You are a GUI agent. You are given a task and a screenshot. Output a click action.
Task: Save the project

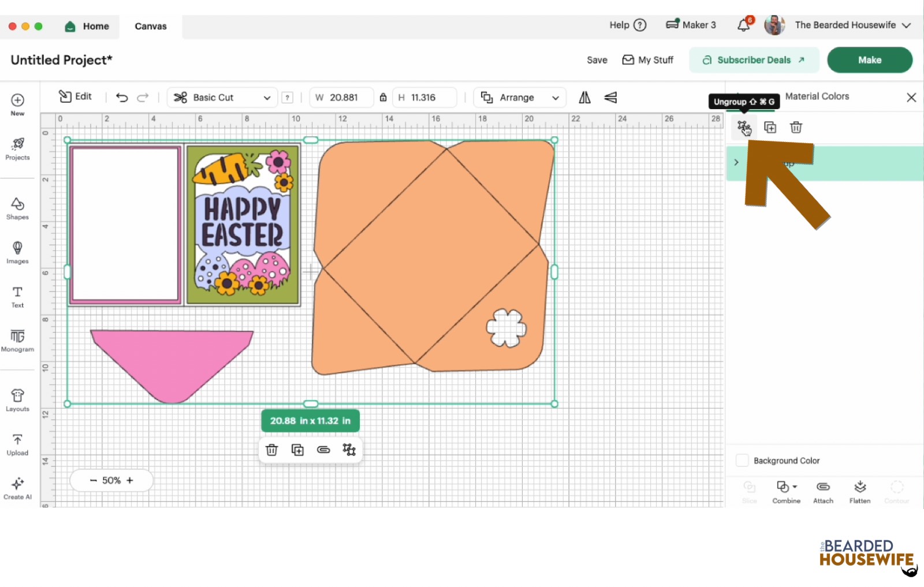coord(597,60)
